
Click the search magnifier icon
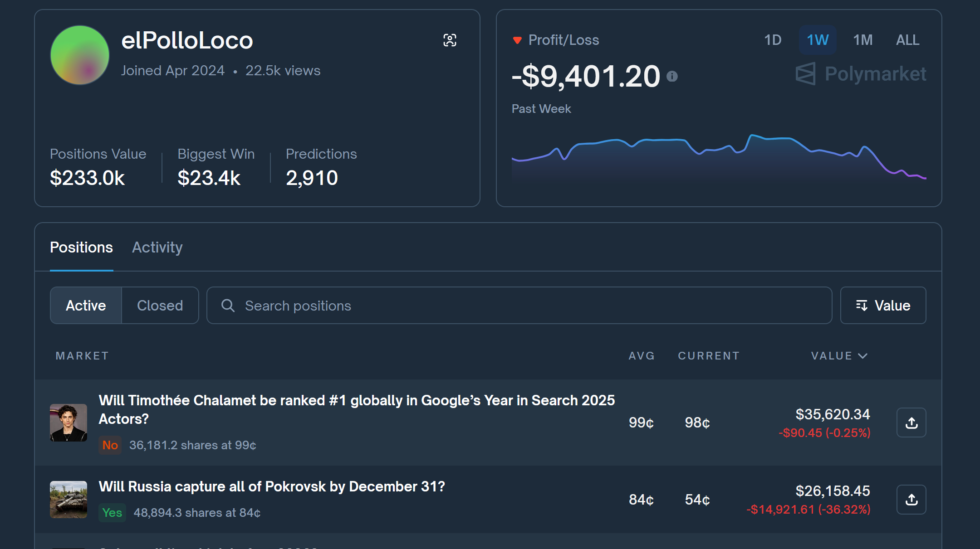[228, 306]
